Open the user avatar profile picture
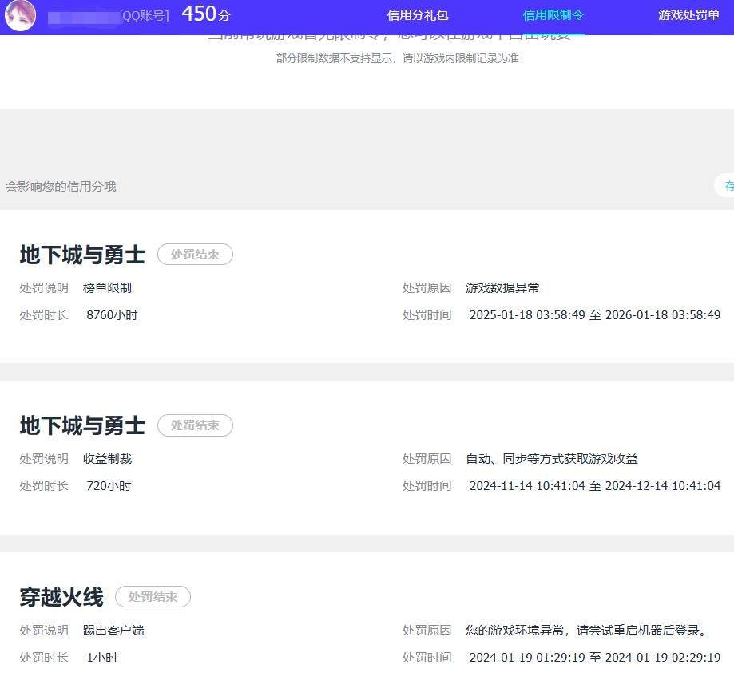Image resolution: width=734 pixels, height=700 pixels. click(20, 15)
